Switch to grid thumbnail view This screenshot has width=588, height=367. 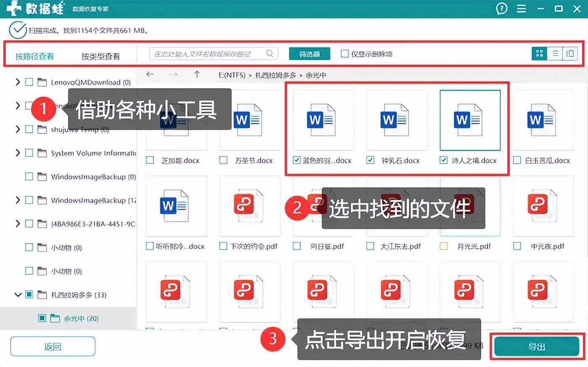click(x=539, y=53)
